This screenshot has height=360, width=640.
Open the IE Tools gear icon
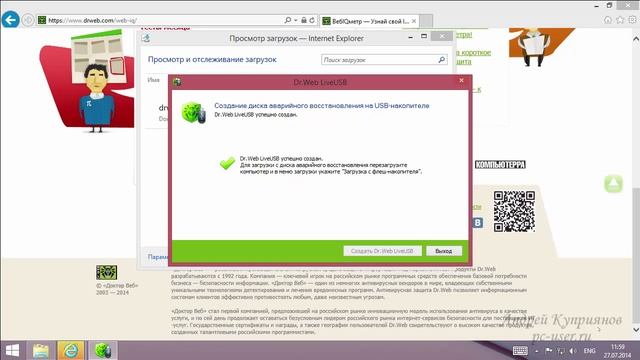(x=632, y=20)
